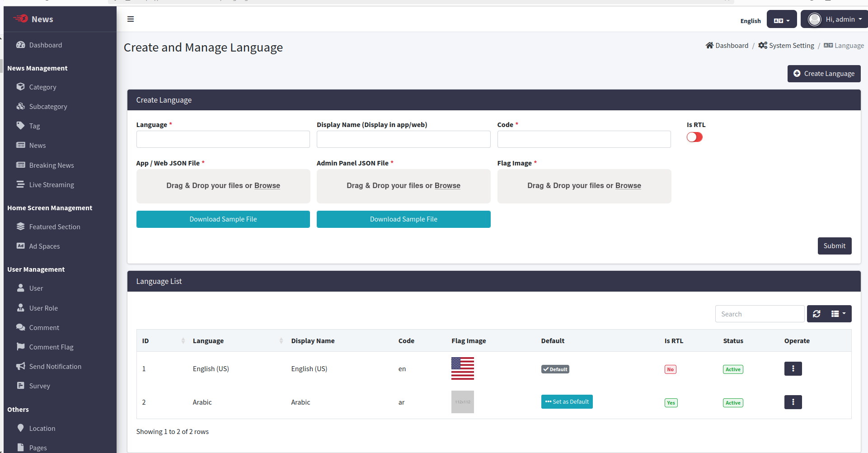The image size is (868, 453).
Task: Toggle the Is RTL switch on
Action: click(x=694, y=137)
